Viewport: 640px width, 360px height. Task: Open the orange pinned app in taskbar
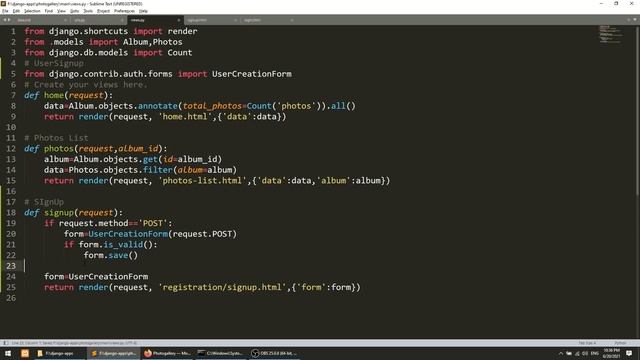point(25,353)
